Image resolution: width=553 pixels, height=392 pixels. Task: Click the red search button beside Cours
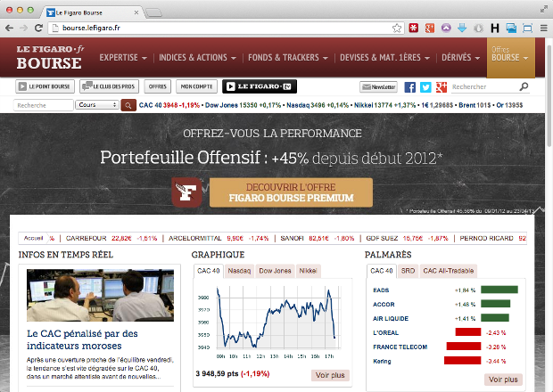[x=128, y=105]
